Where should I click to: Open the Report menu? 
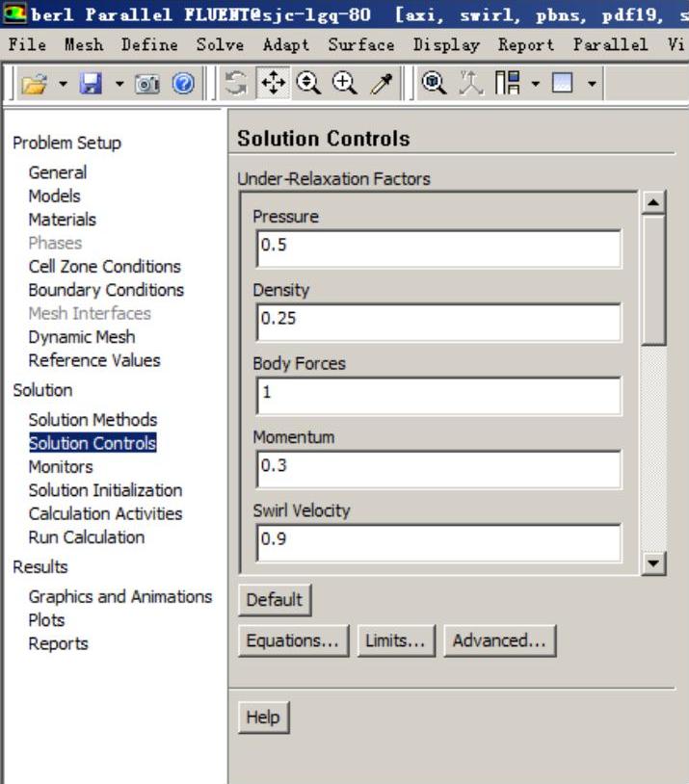525,45
